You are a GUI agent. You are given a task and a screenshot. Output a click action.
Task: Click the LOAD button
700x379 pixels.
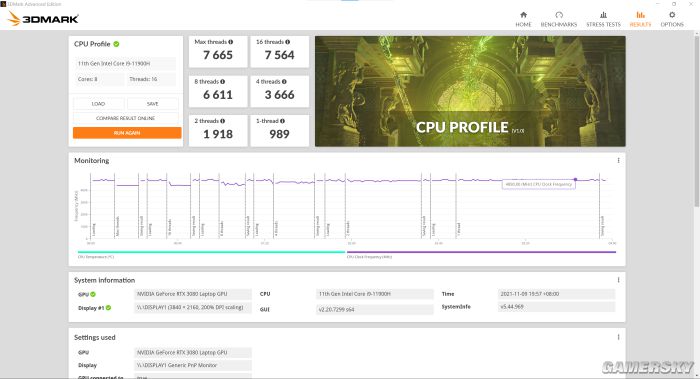pyautogui.click(x=98, y=104)
